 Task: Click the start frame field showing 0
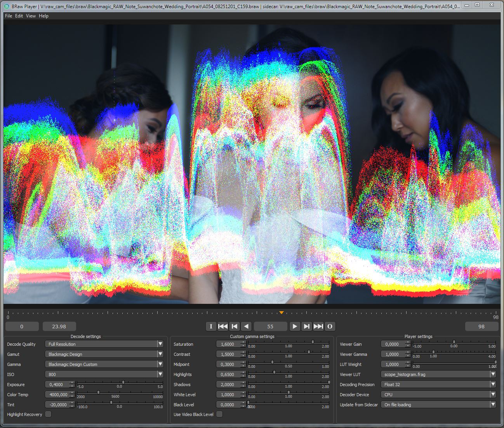point(22,326)
